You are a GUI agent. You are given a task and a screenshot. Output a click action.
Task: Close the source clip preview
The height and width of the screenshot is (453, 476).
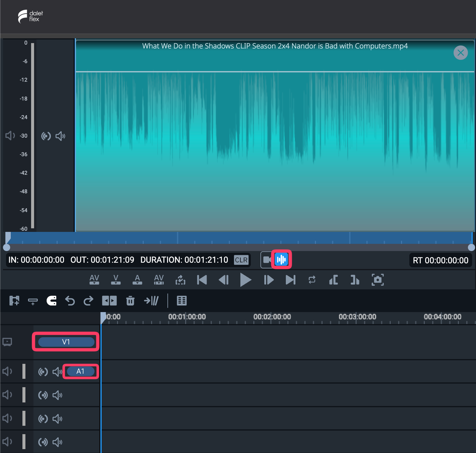460,53
